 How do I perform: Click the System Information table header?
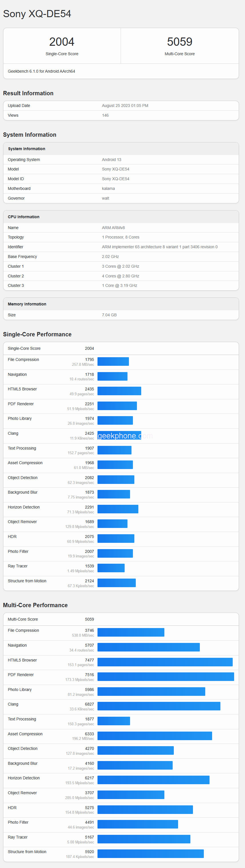[x=27, y=149]
